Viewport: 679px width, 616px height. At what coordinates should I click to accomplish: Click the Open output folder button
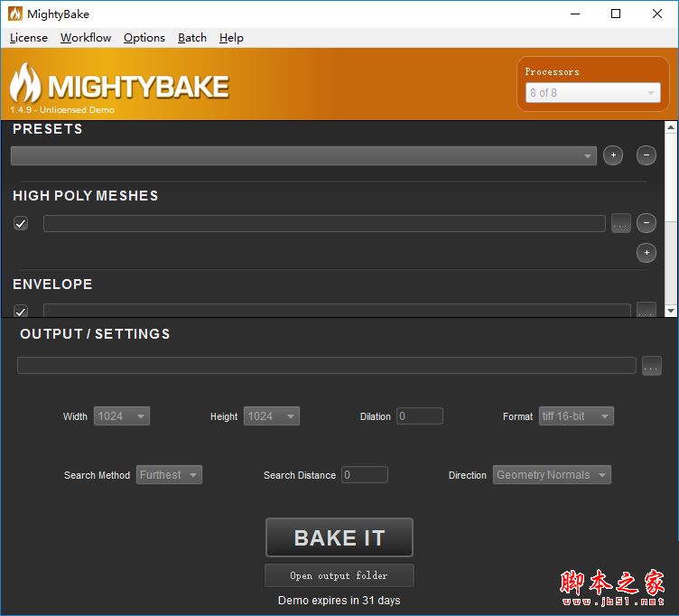click(x=339, y=575)
